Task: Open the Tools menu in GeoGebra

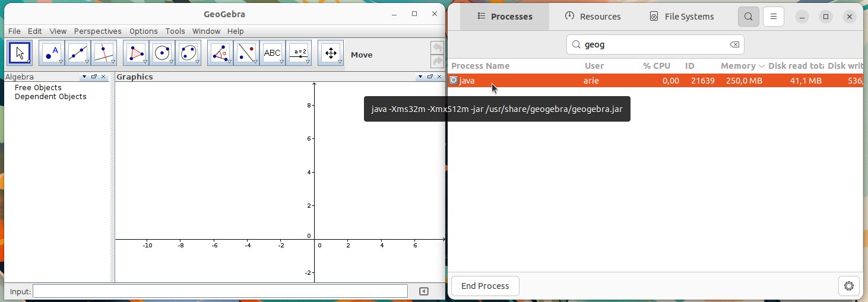Action: pyautogui.click(x=175, y=31)
